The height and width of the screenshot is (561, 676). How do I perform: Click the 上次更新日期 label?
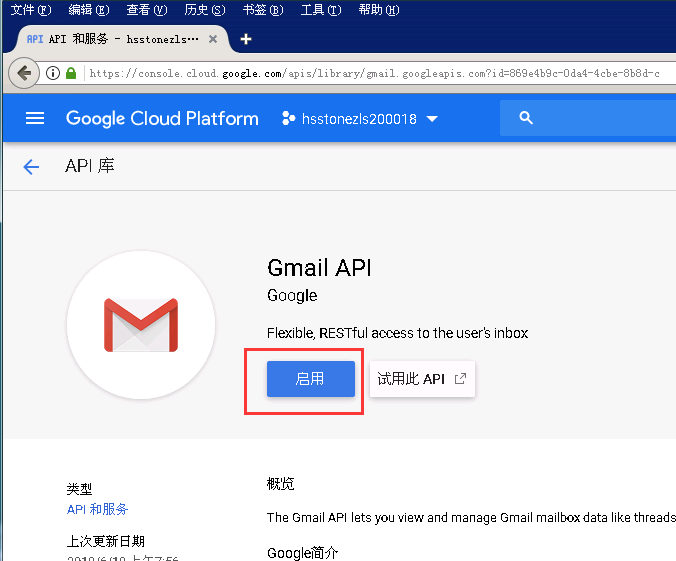coord(106,541)
